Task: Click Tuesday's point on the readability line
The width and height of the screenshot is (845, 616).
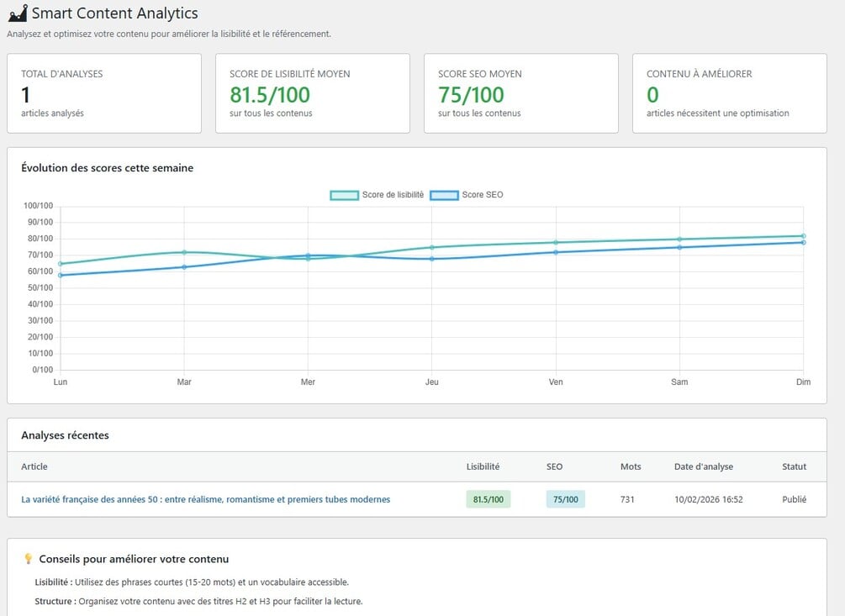Action: [x=184, y=252]
